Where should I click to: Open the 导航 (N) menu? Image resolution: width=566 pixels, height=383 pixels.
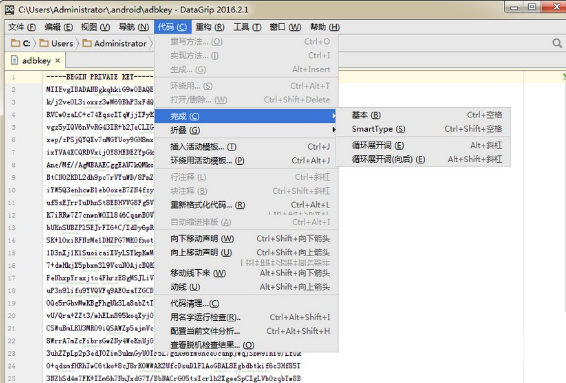pos(134,27)
